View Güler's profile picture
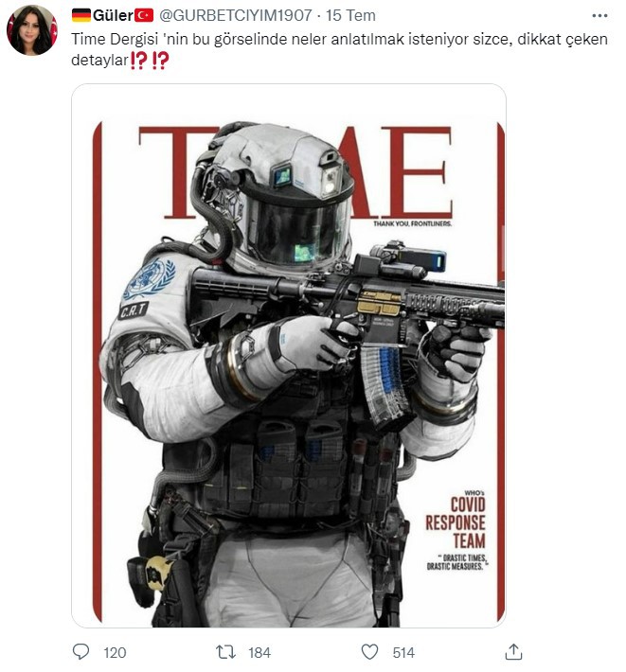This screenshot has width=626, height=672. tap(32, 30)
